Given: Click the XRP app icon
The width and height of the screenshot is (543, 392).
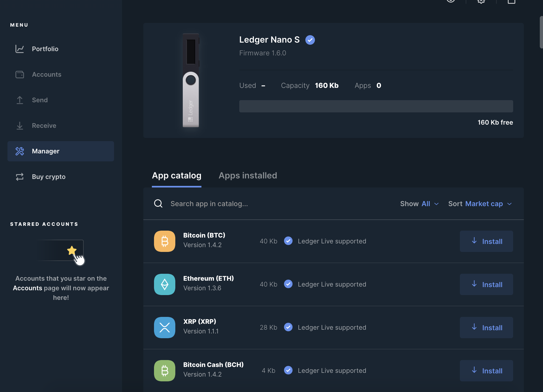Looking at the screenshot, I should pyautogui.click(x=164, y=328).
